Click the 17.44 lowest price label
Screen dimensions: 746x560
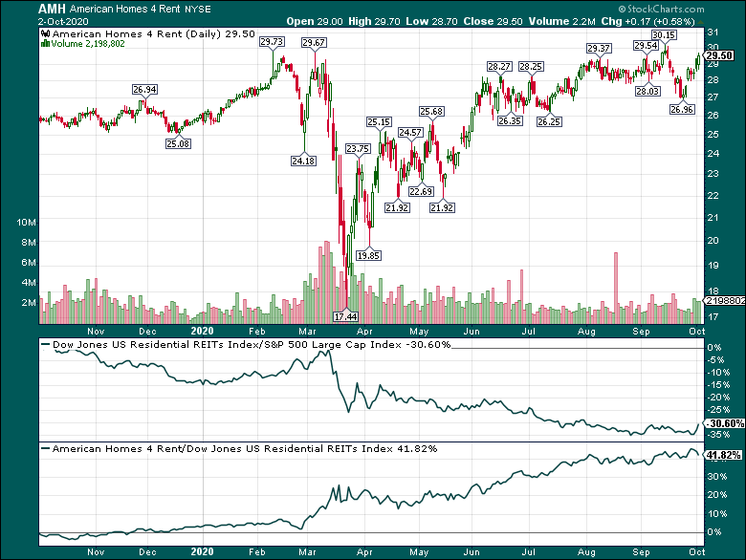tap(346, 316)
